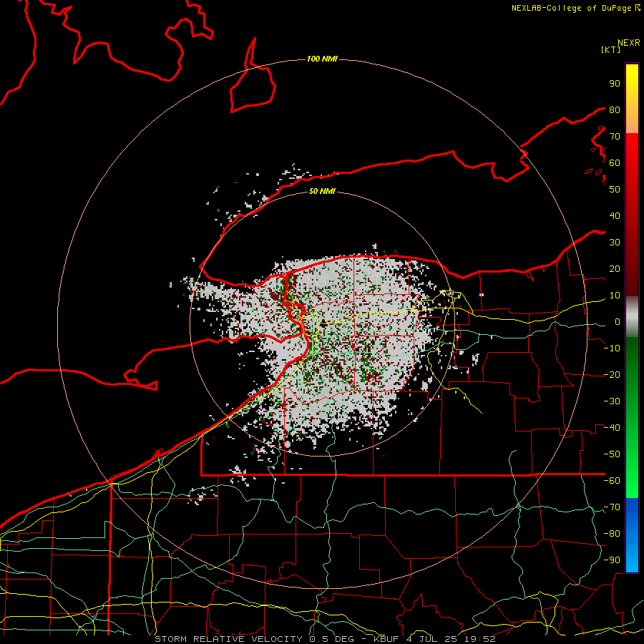Click the positive 40 knot scale label
The height and width of the screenshot is (644, 644).
pos(615,215)
